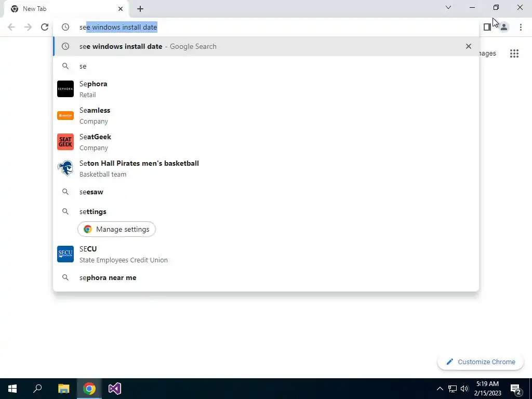
Task: Click the Sephora logo thumbnail
Action: (x=65, y=89)
